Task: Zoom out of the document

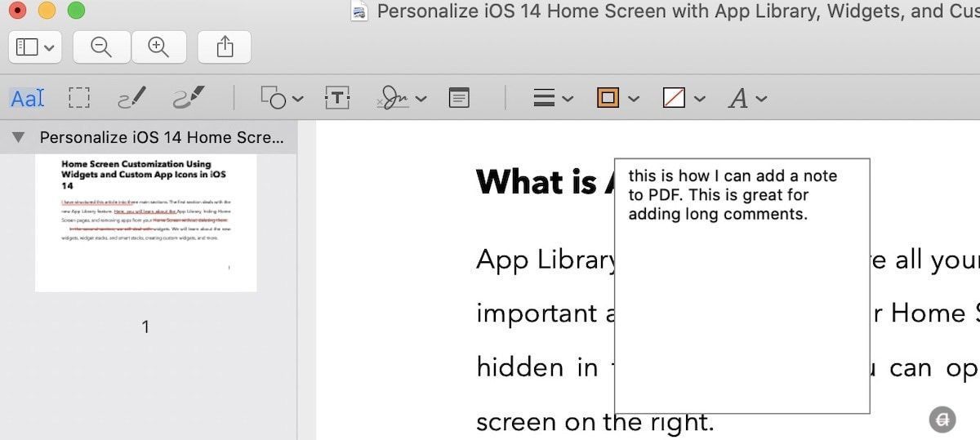Action: point(101,47)
